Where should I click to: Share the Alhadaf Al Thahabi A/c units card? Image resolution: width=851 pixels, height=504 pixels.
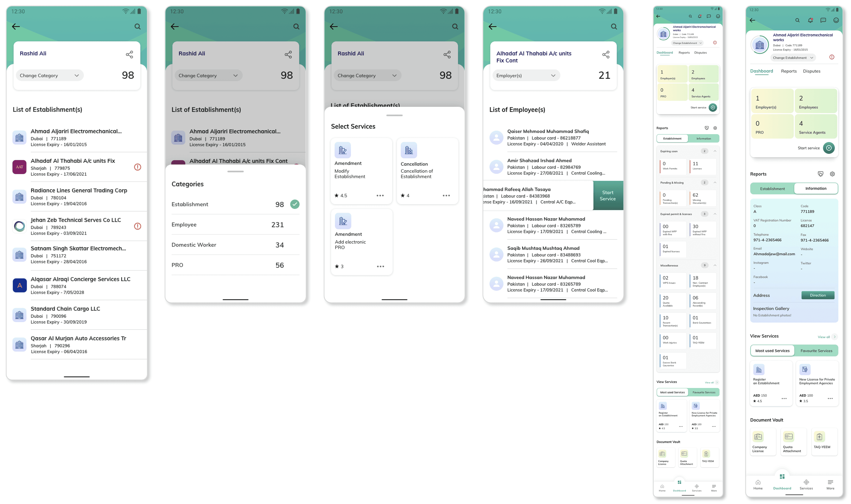[x=606, y=55]
